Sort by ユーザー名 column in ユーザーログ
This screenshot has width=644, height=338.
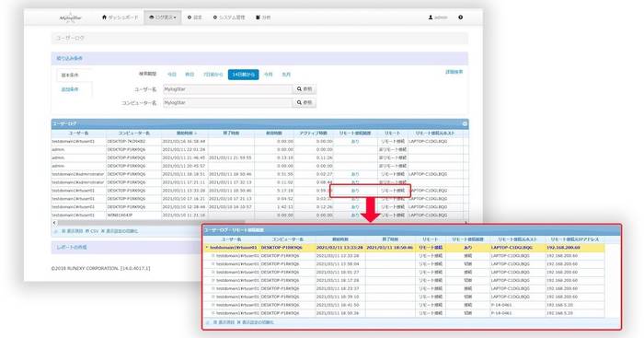(78, 134)
